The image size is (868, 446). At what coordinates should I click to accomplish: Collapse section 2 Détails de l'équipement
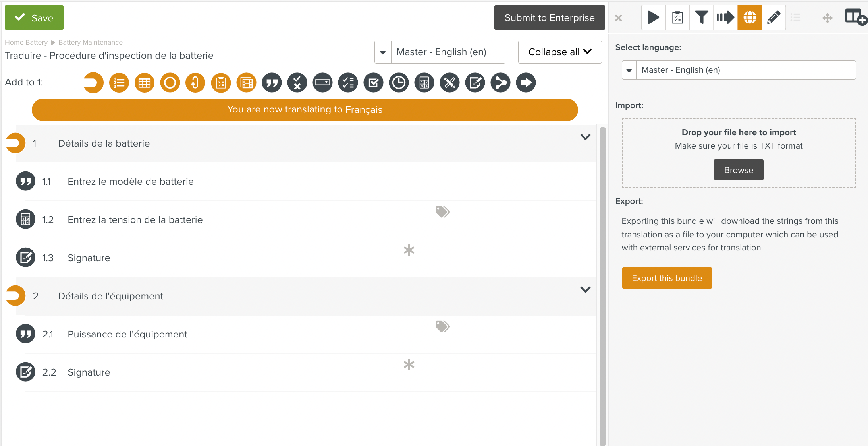tap(585, 290)
